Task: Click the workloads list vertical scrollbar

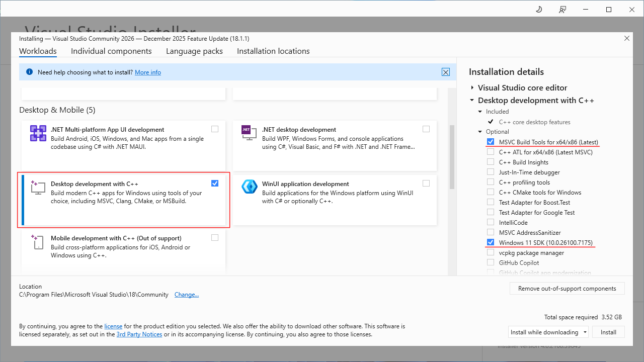Action: click(451, 156)
